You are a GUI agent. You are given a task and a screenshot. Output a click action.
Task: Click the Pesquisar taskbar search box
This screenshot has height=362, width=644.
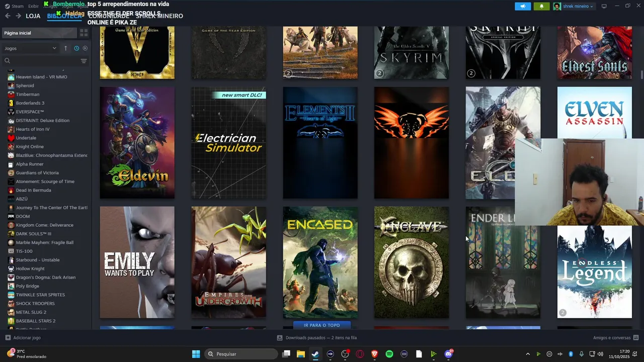click(x=242, y=354)
